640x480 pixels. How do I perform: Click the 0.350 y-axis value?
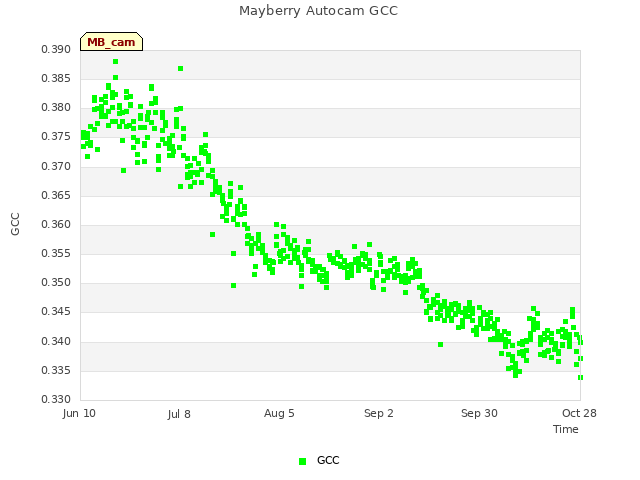pyautogui.click(x=56, y=282)
